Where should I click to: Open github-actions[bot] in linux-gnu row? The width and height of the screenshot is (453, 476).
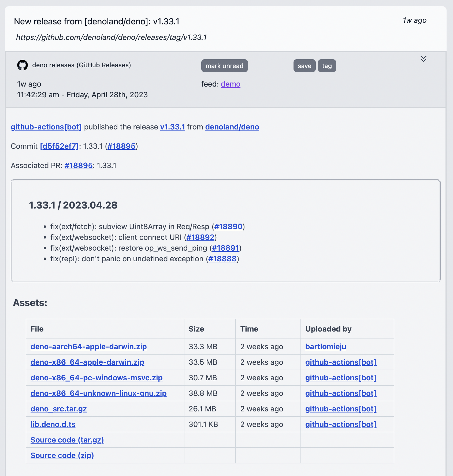pos(341,393)
